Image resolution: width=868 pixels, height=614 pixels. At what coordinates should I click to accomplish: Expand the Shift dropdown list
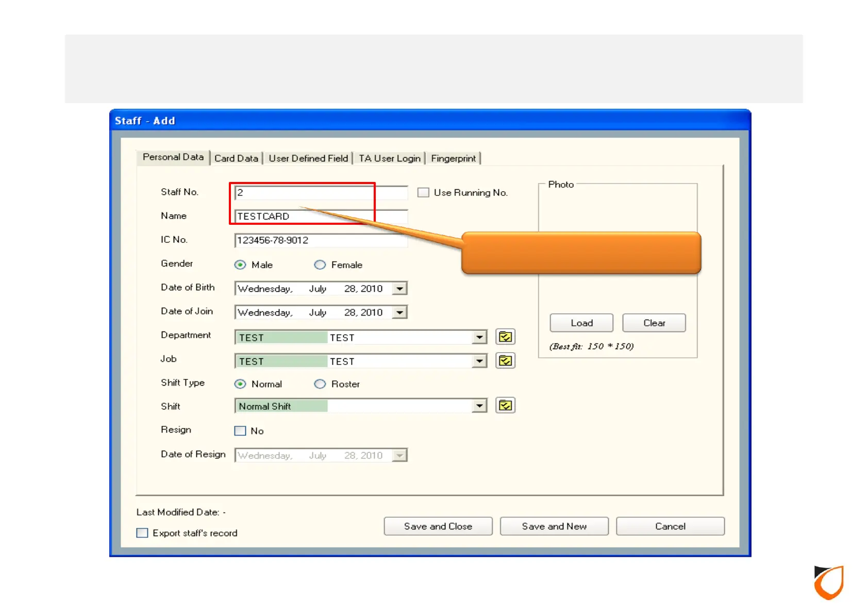pos(479,406)
